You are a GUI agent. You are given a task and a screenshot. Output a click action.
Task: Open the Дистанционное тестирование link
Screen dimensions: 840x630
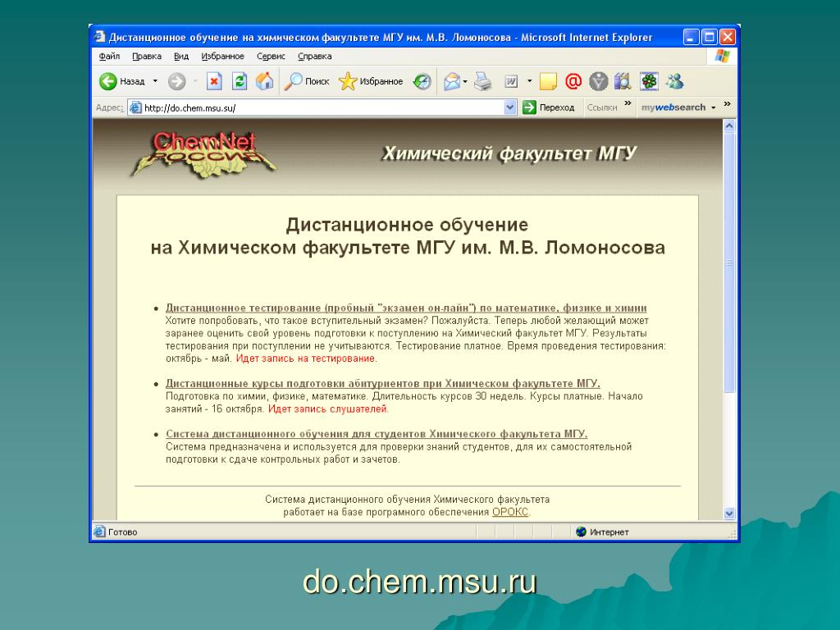[x=406, y=308]
